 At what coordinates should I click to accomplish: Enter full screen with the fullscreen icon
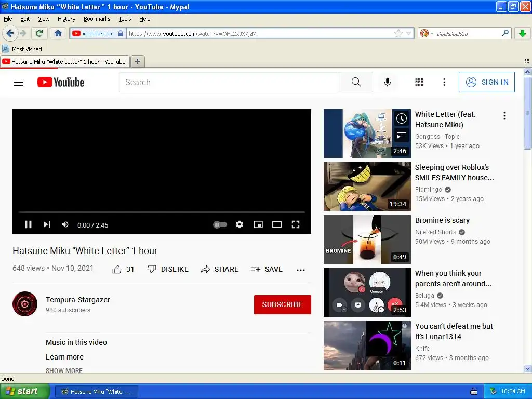tap(296, 224)
